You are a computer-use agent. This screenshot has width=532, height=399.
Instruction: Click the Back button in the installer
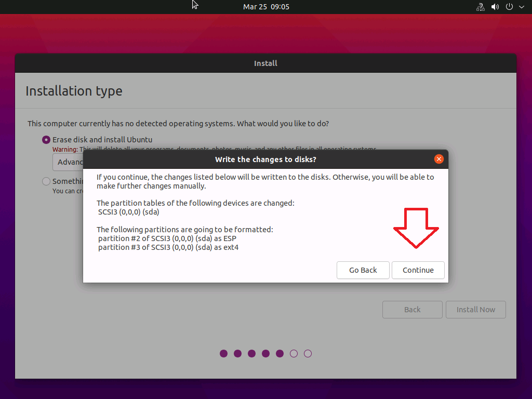coord(412,310)
